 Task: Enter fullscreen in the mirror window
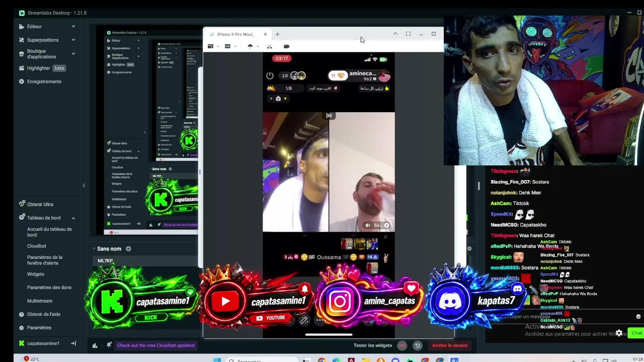pos(408,34)
